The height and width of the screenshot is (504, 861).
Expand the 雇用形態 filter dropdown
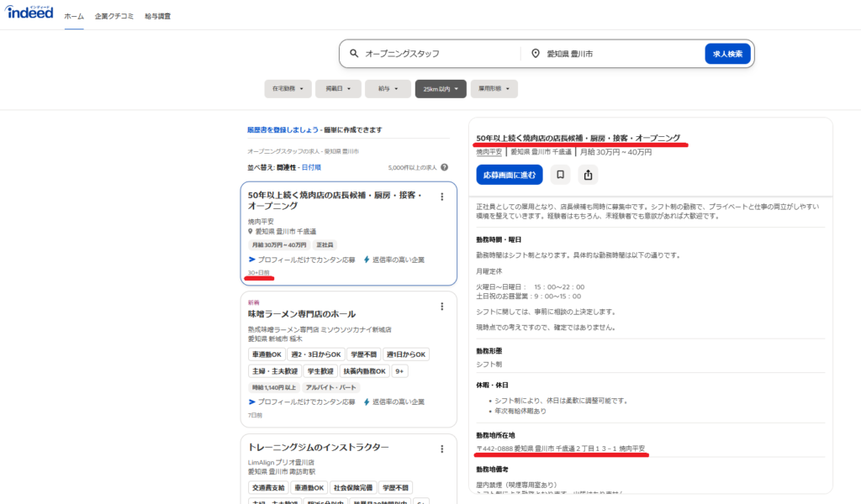(494, 88)
